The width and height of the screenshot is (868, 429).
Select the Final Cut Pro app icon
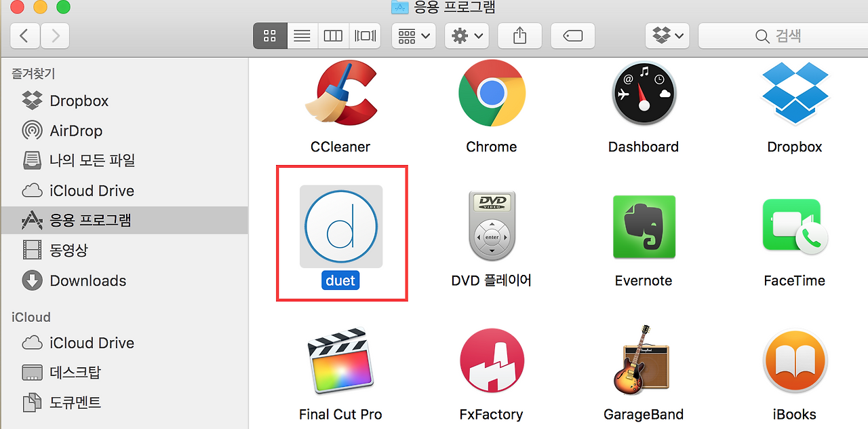pyautogui.click(x=340, y=362)
